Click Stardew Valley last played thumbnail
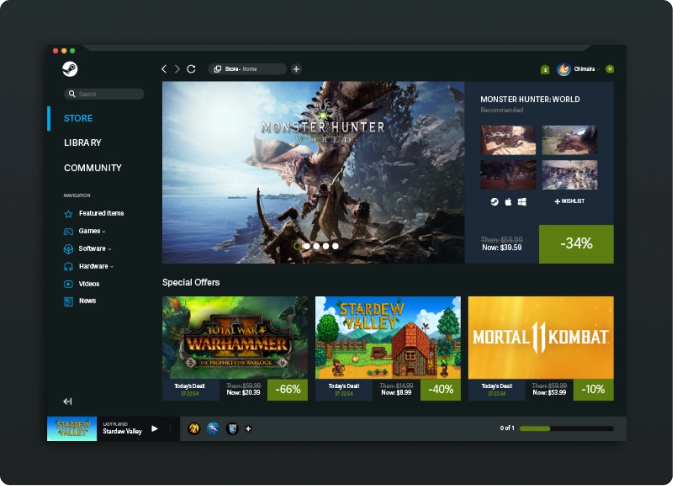Screen dimensions: 673x486 coord(72,428)
